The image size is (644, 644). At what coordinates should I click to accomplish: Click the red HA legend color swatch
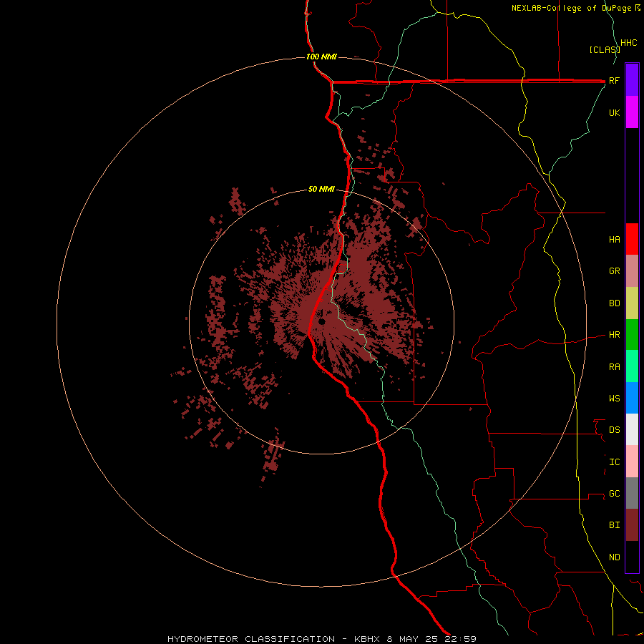pos(632,239)
